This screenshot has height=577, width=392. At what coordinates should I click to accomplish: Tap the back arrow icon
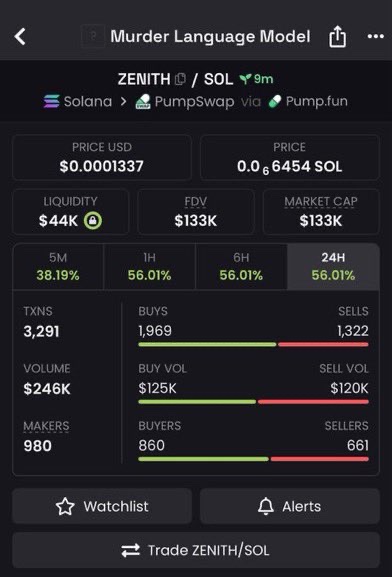point(20,37)
